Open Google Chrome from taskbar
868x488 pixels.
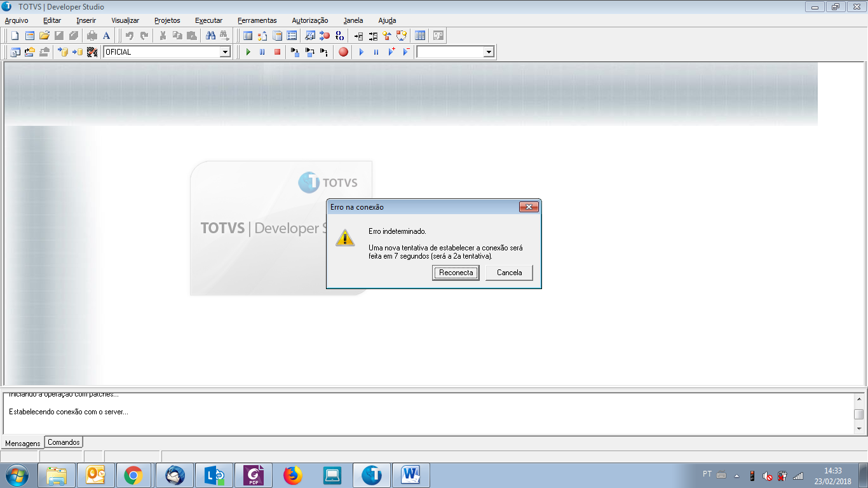click(x=133, y=475)
